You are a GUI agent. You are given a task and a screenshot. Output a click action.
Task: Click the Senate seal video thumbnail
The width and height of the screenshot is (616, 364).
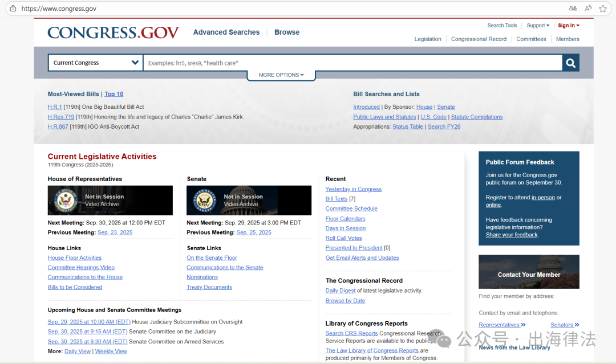pyautogui.click(x=249, y=201)
